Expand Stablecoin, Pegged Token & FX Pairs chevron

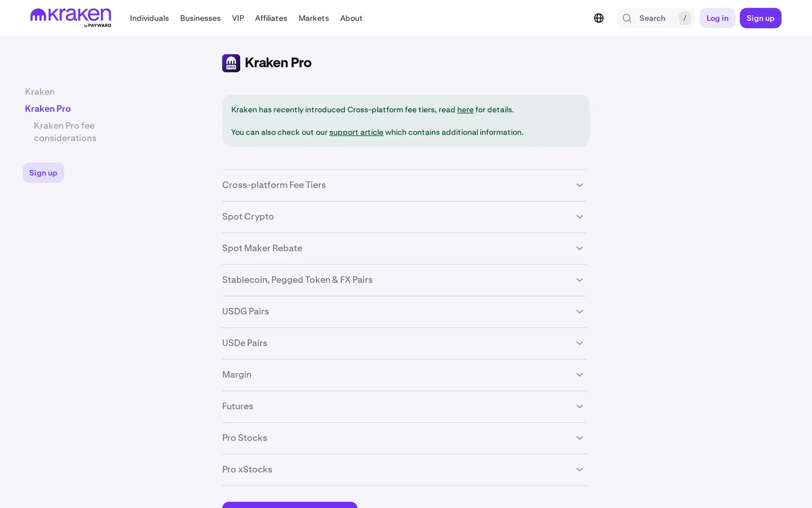[x=579, y=280]
